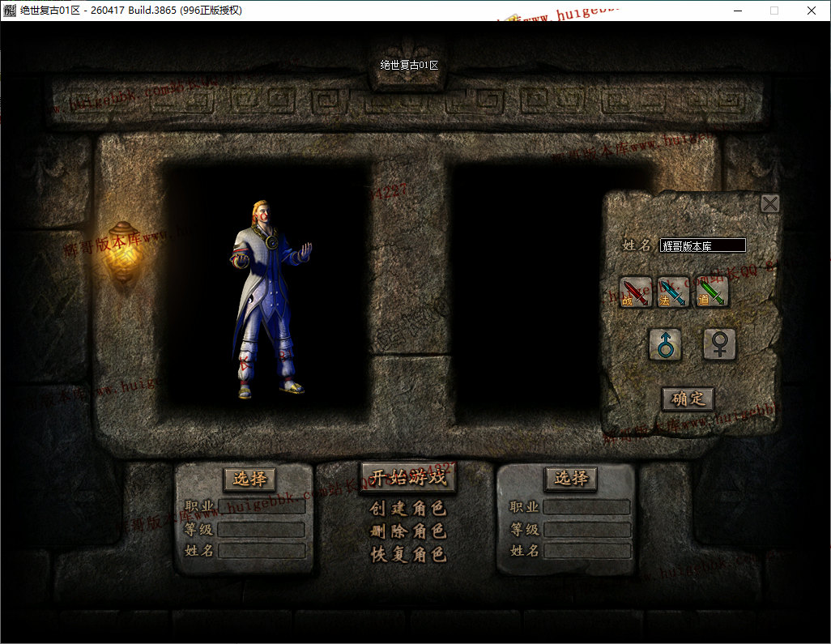Click the left 选择 select button
This screenshot has width=831, height=644.
click(249, 480)
